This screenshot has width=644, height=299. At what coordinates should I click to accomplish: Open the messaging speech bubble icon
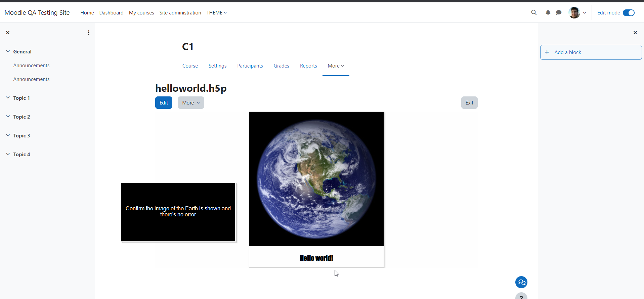[559, 12]
